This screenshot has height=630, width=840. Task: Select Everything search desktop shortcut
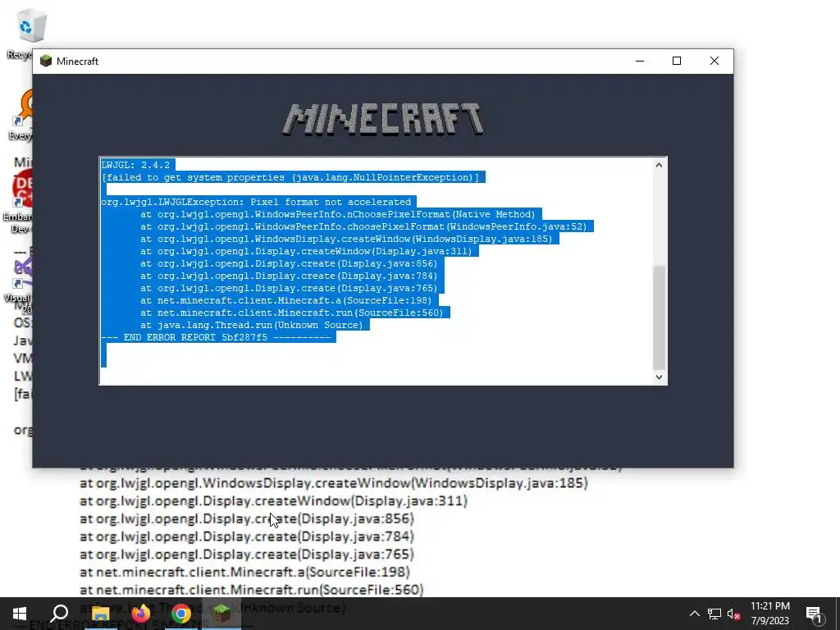[x=21, y=115]
